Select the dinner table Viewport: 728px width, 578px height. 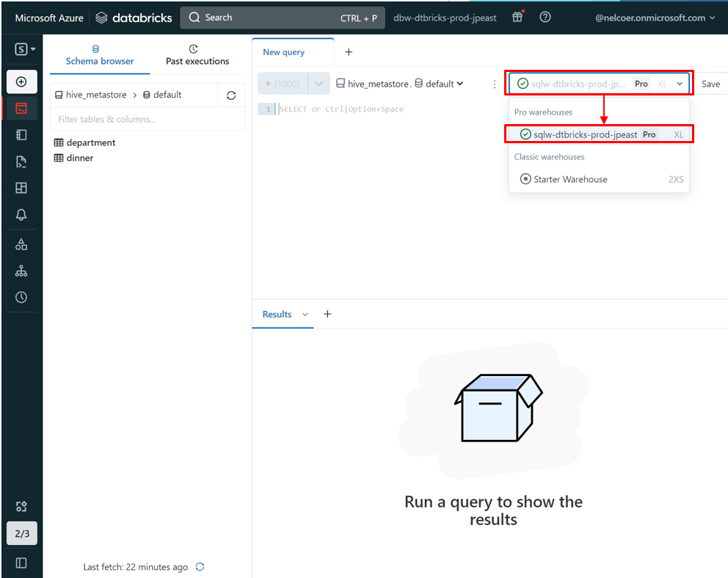click(74, 158)
